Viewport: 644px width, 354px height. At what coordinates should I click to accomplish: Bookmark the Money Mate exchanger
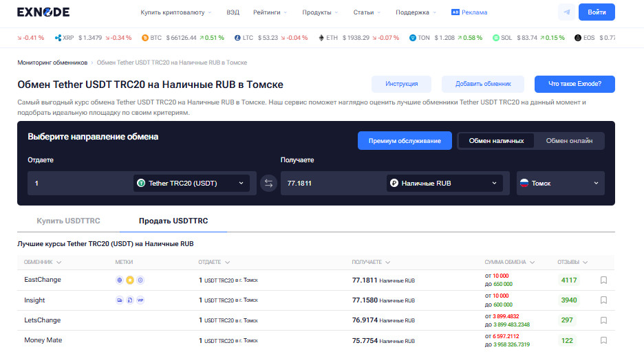coord(603,340)
